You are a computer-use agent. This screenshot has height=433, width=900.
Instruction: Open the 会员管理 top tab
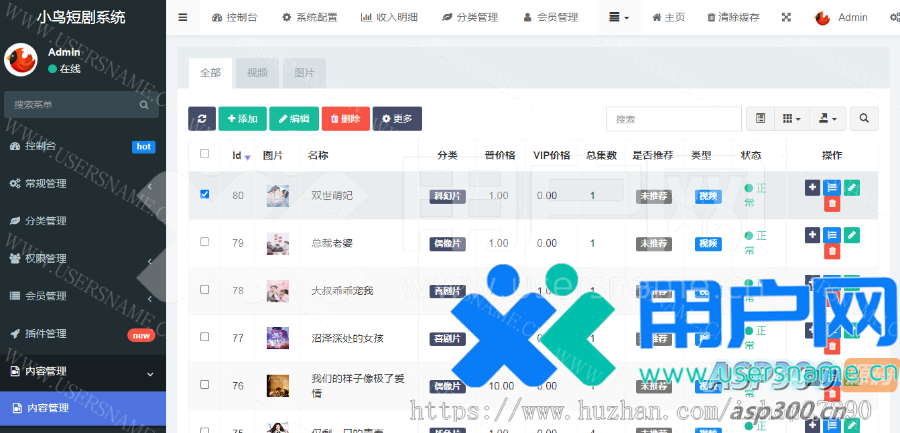pos(550,17)
